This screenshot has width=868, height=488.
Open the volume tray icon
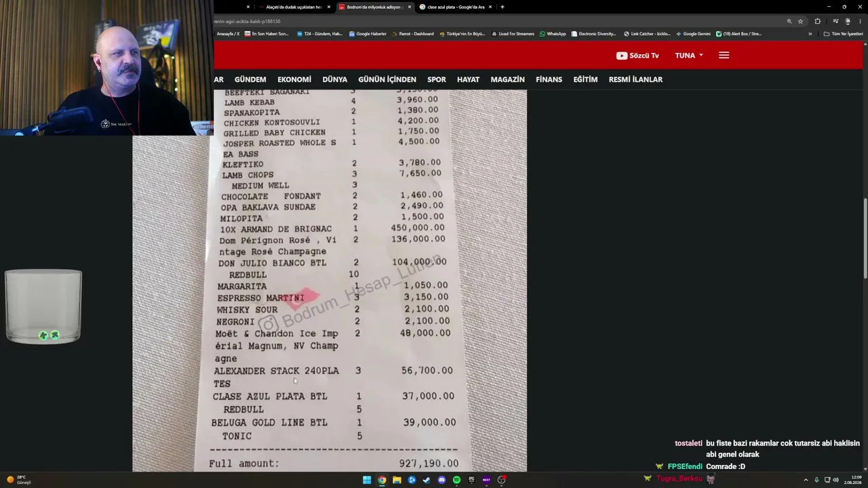835,480
